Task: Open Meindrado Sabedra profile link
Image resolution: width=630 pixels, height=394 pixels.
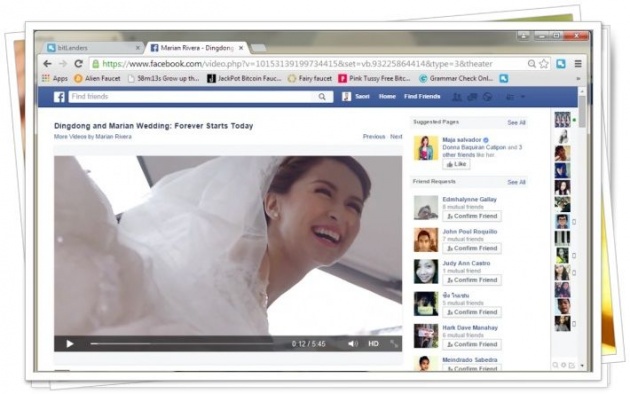Action: (470, 360)
